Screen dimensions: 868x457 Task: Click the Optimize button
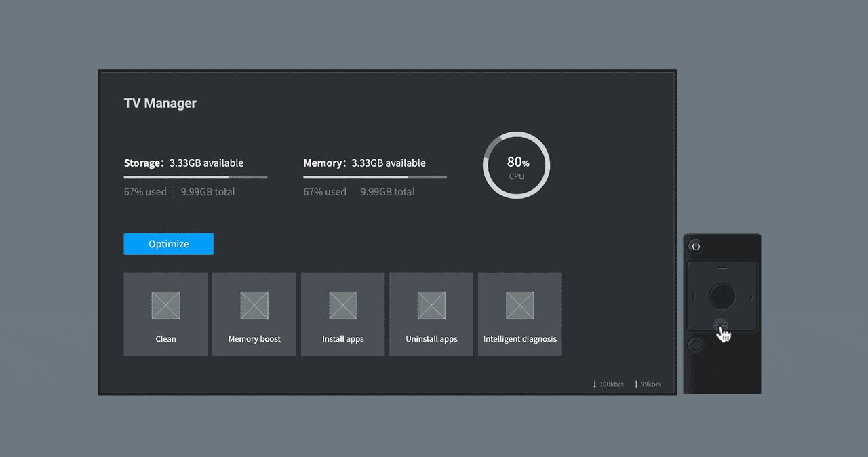168,244
